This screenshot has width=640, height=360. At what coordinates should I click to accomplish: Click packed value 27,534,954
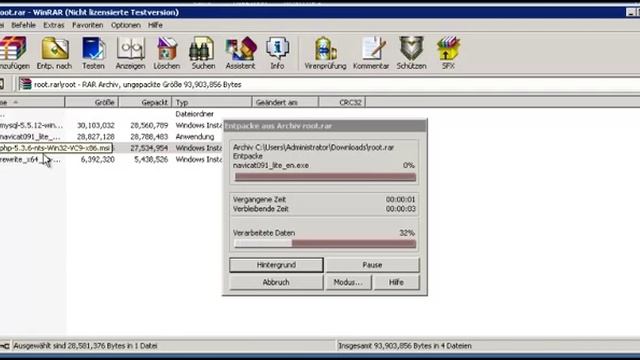coord(149,148)
